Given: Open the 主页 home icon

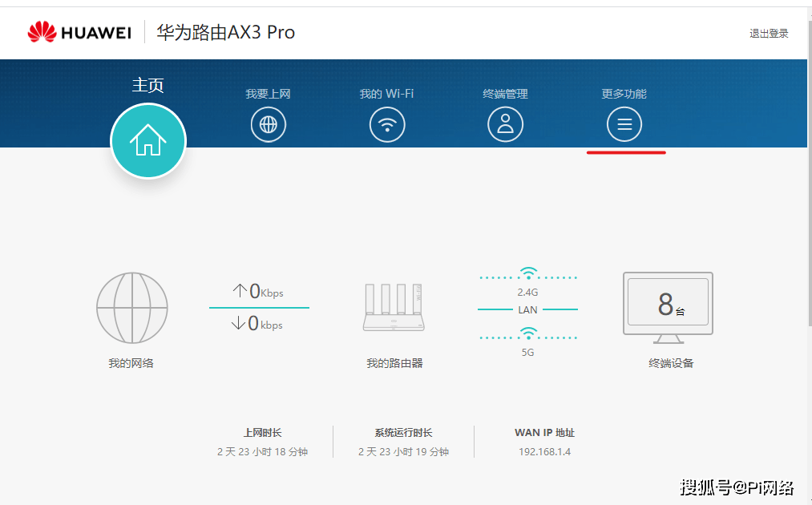Looking at the screenshot, I should click(148, 141).
